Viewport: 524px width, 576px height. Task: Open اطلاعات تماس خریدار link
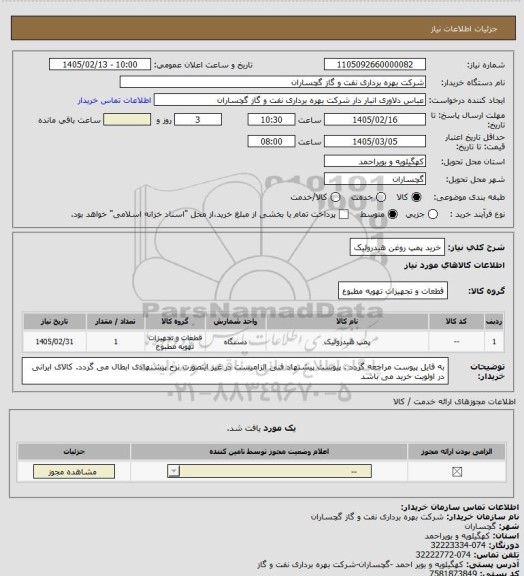pyautogui.click(x=114, y=100)
